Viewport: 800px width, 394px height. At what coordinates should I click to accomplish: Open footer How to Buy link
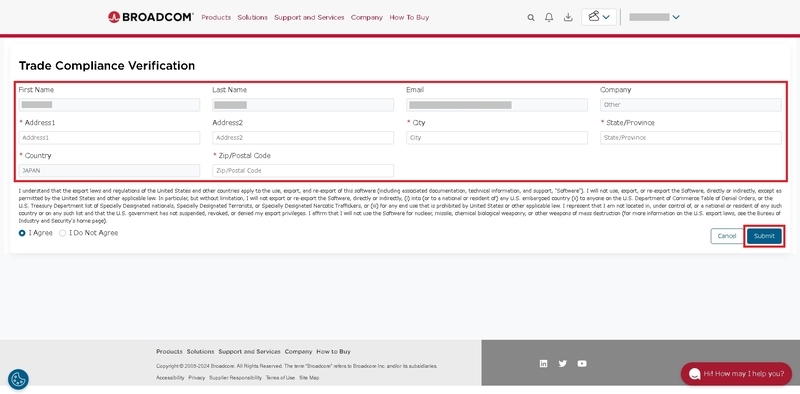point(334,352)
